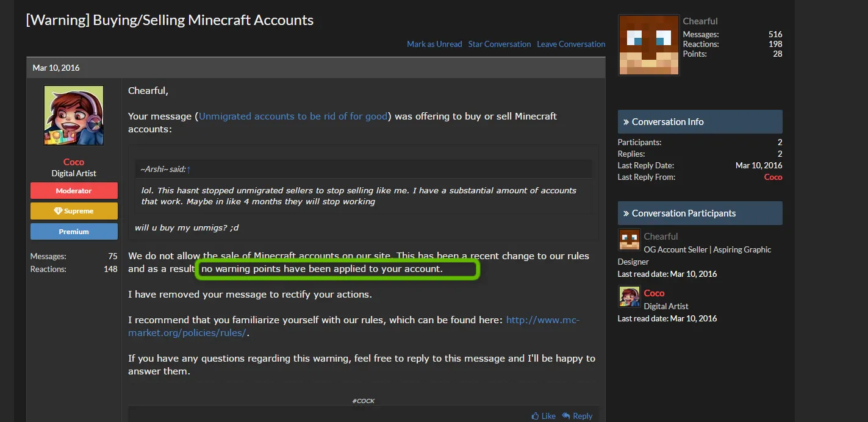Click the gold Supreme badge
Viewport: 868px width, 422px height.
click(74, 211)
